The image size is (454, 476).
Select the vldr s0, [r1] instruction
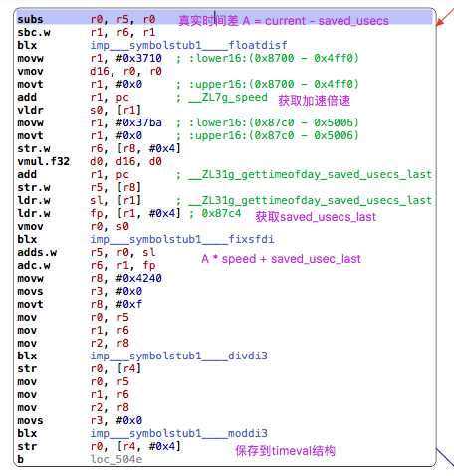coord(80,110)
